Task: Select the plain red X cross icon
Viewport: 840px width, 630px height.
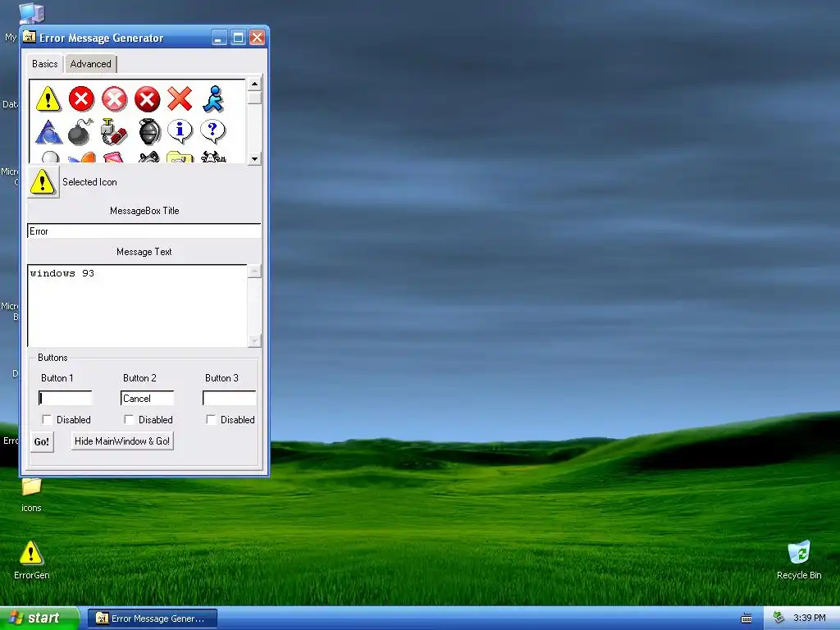Action: (180, 99)
